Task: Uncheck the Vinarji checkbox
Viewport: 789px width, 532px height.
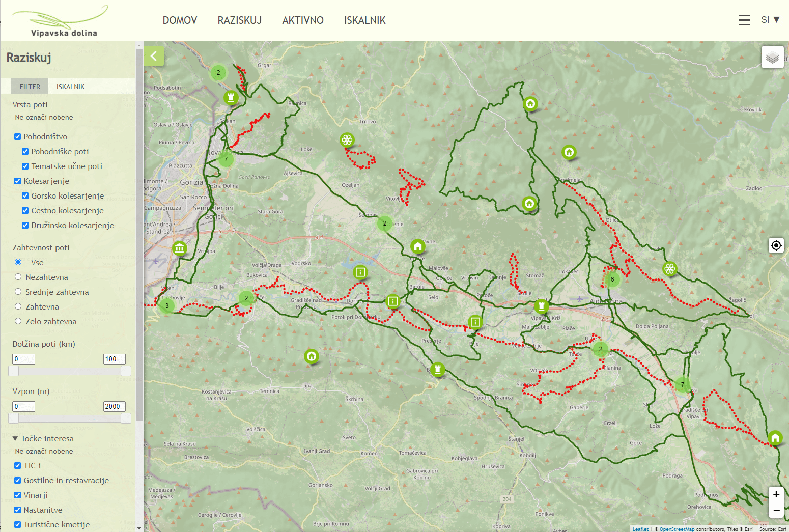Action: click(x=17, y=495)
